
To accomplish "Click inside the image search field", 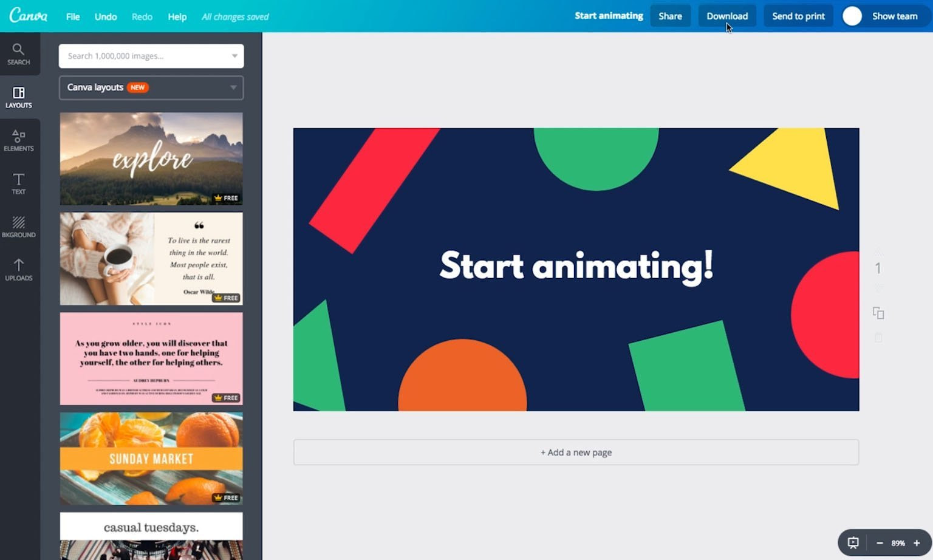I will 140,56.
